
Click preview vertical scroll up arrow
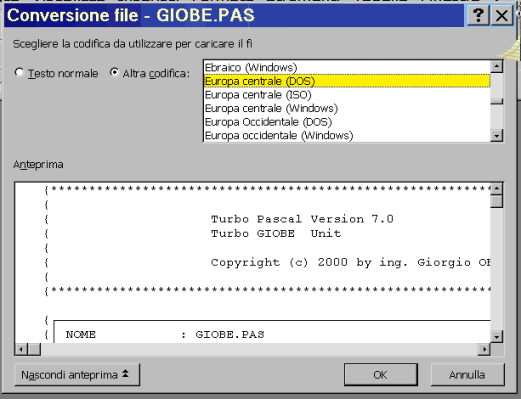[x=497, y=189]
